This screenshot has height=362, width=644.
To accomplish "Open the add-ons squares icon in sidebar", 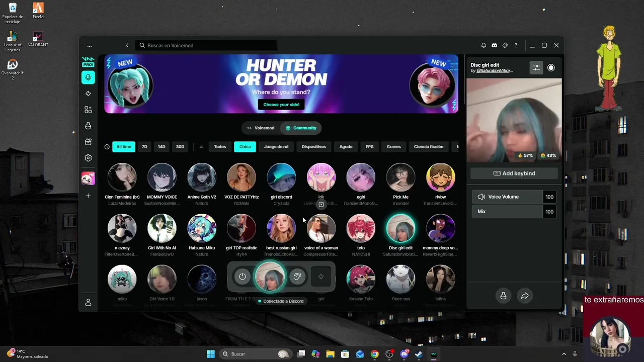I will [88, 110].
